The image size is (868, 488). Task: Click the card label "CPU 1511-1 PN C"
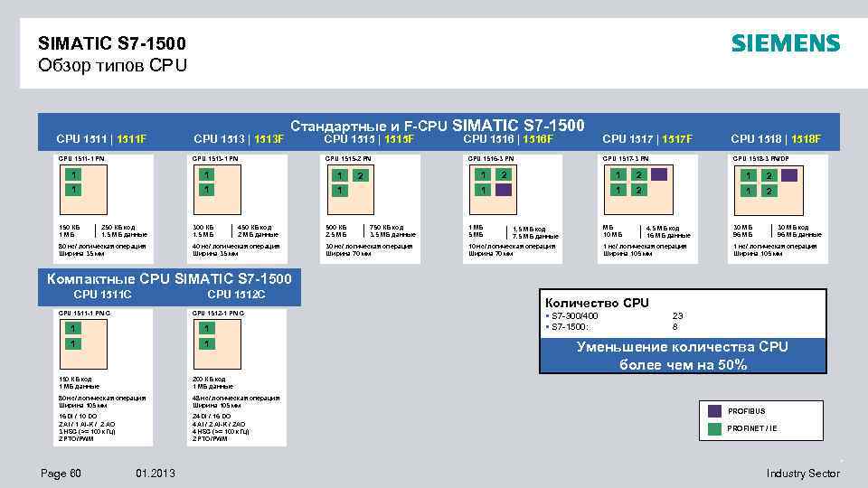[84, 314]
